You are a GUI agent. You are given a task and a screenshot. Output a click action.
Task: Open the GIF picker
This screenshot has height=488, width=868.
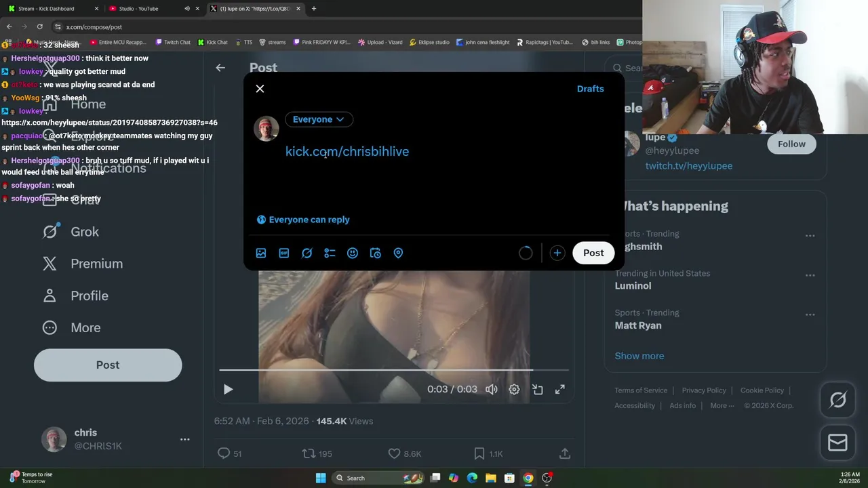(x=284, y=253)
